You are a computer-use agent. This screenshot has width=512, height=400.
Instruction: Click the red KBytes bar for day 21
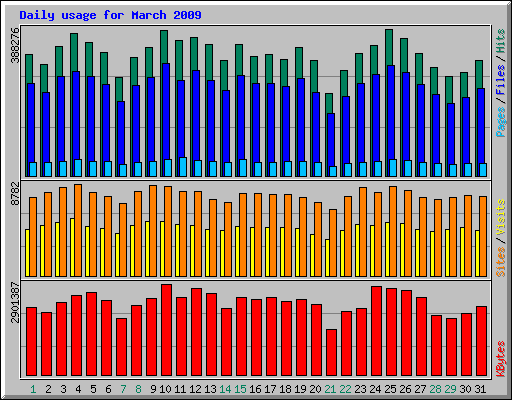tap(331, 353)
